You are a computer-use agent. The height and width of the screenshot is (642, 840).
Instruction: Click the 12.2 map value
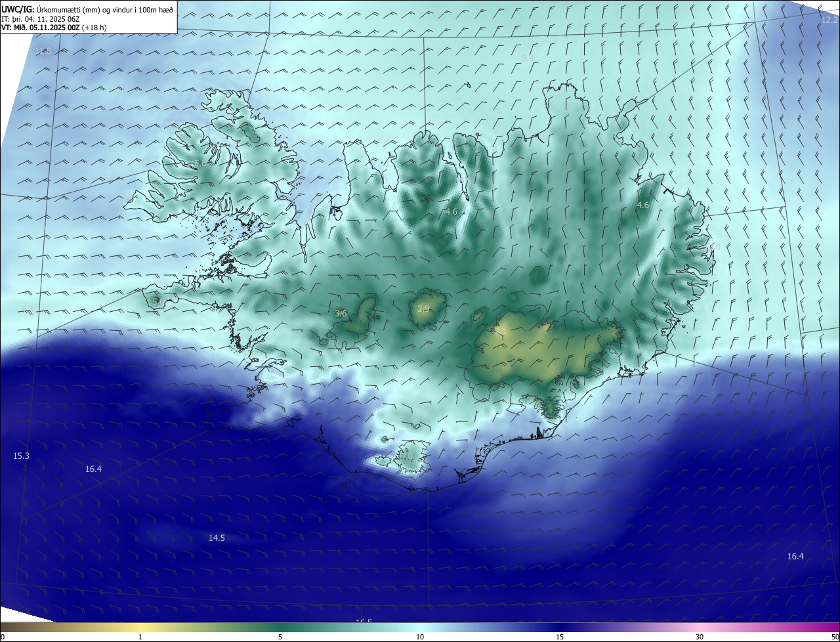(829, 20)
